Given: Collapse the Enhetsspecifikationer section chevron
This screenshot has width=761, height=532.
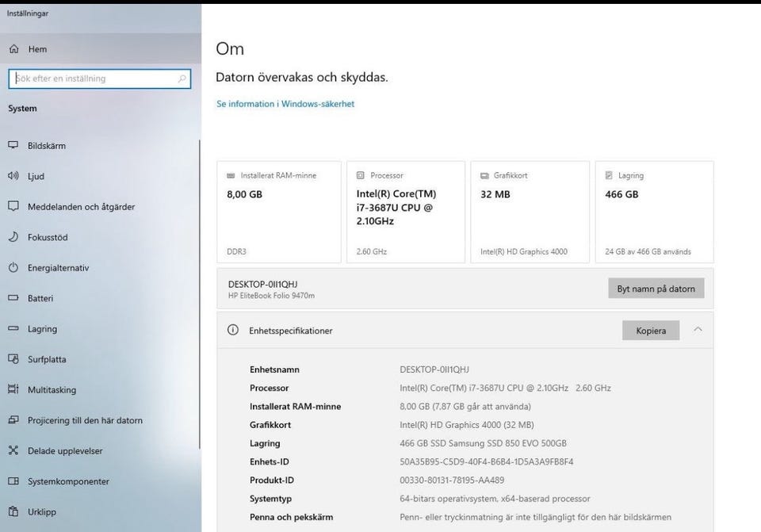Looking at the screenshot, I should 698,330.
